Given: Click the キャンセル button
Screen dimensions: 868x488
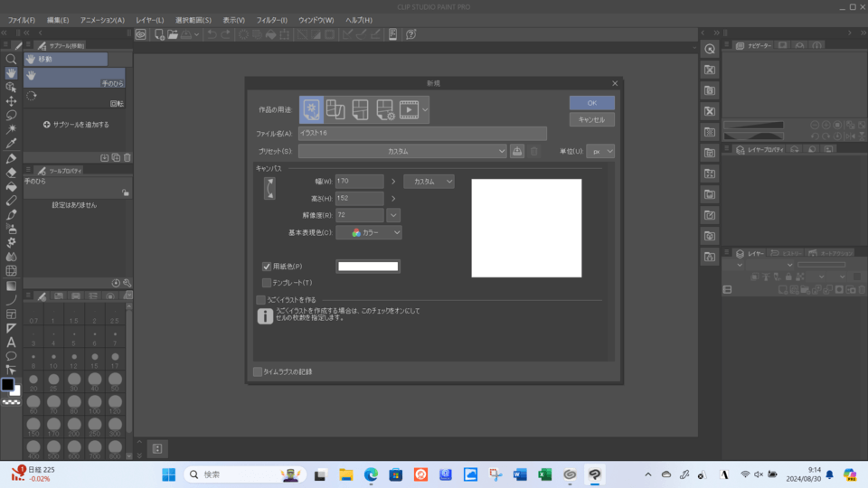Looking at the screenshot, I should (591, 119).
